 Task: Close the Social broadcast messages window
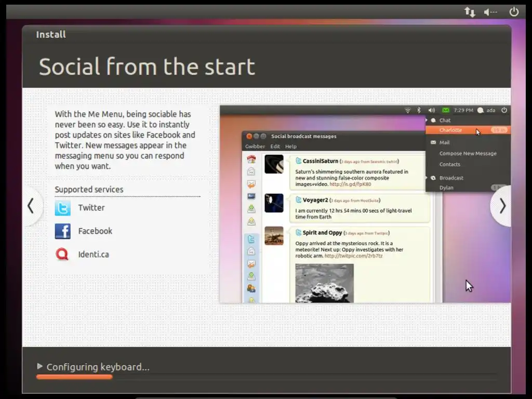(x=249, y=136)
